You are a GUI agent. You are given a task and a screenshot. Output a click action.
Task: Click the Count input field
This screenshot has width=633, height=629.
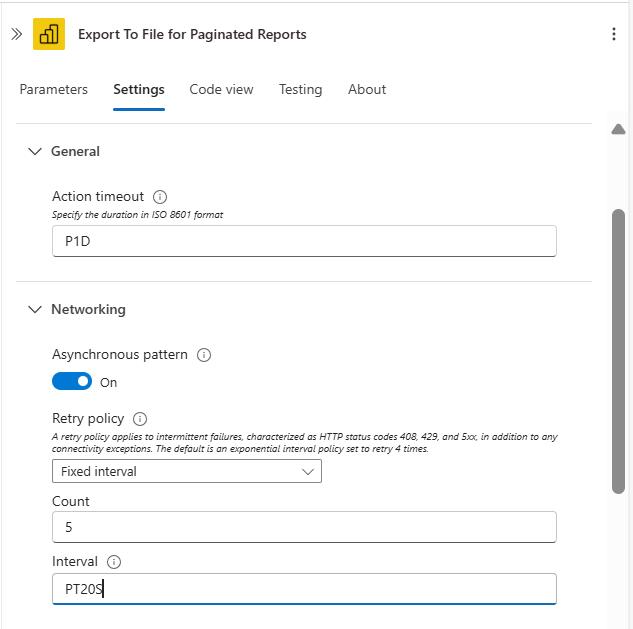coord(304,527)
